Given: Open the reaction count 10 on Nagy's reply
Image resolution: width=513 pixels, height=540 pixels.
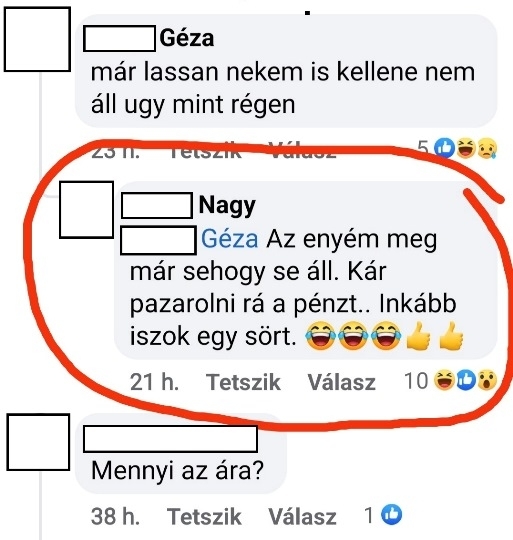Looking at the screenshot, I should [416, 381].
